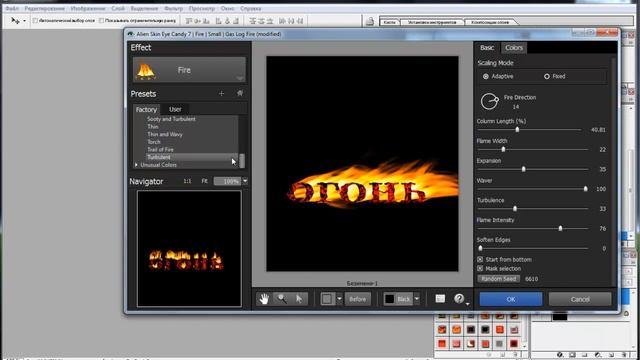The height and width of the screenshot is (360, 640).
Task: Click the black background color swatch
Action: click(389, 299)
